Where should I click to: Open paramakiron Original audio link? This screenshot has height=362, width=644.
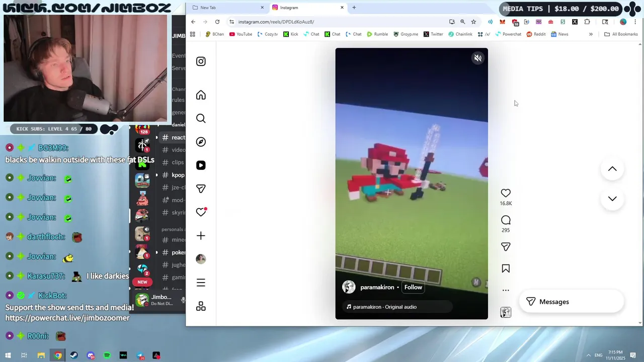tap(384, 307)
